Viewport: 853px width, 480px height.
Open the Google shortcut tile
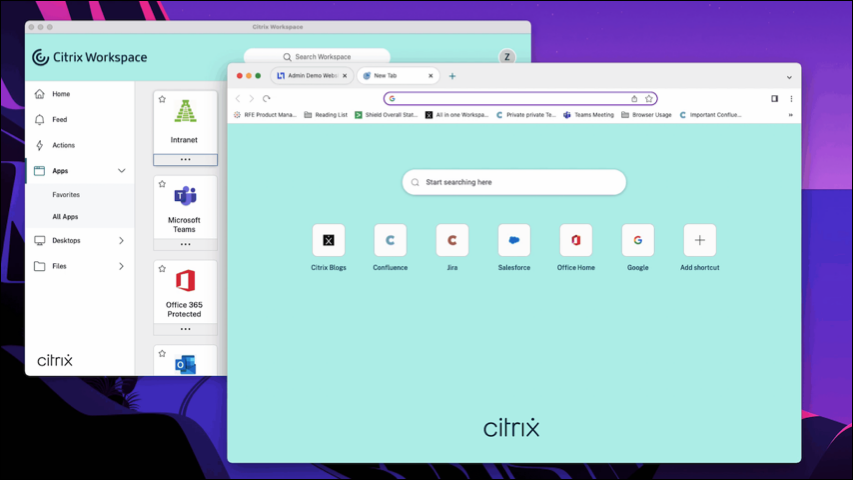(638, 240)
